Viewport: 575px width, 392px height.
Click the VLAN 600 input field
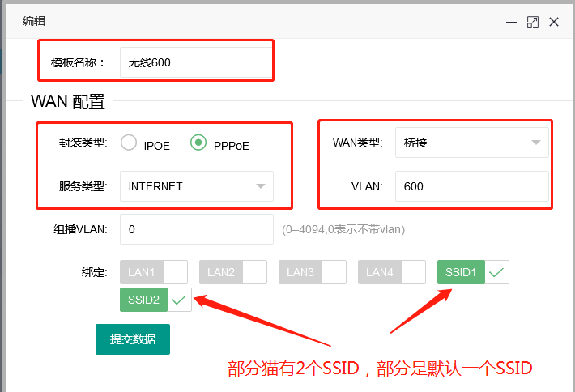[471, 186]
